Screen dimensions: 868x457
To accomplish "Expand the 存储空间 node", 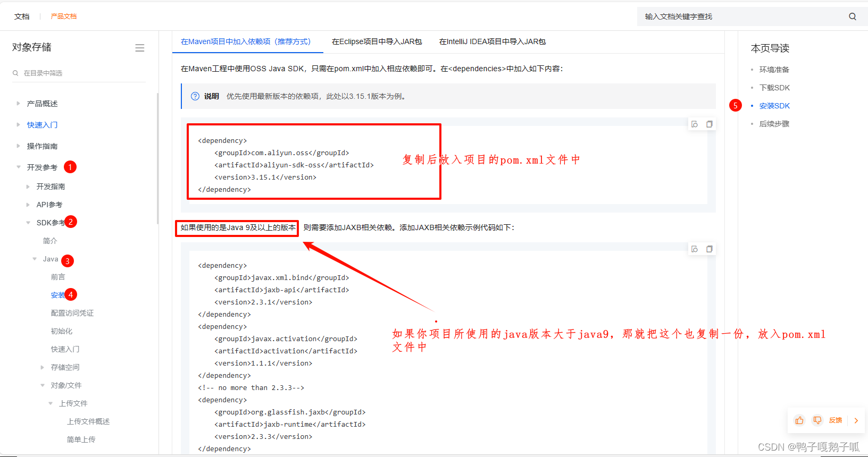I will tap(43, 367).
